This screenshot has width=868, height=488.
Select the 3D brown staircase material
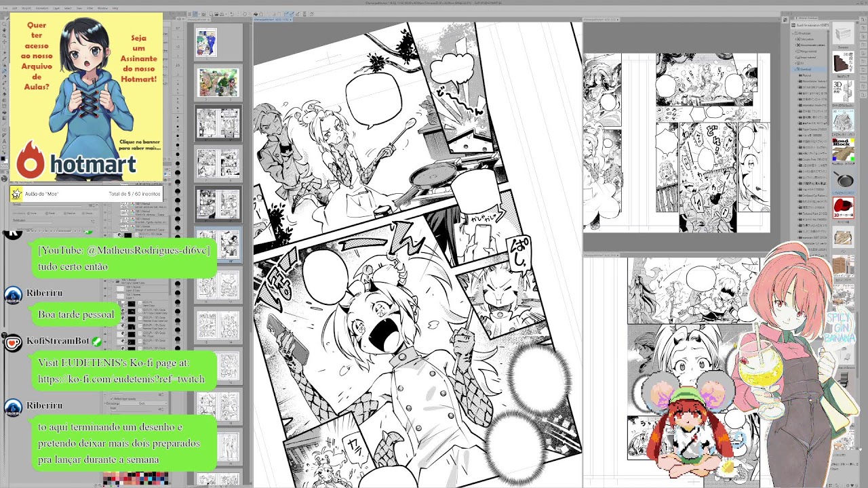(843, 62)
